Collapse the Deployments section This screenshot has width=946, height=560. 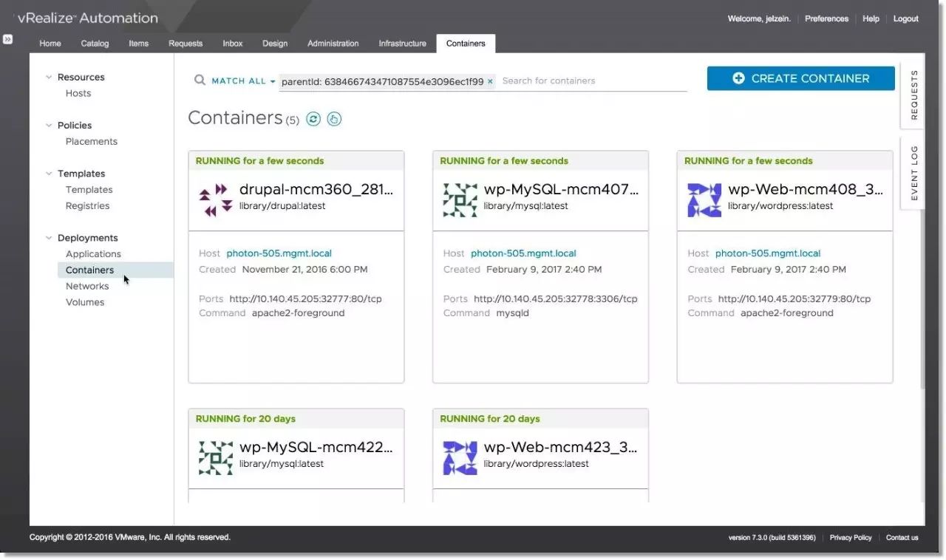tap(49, 238)
